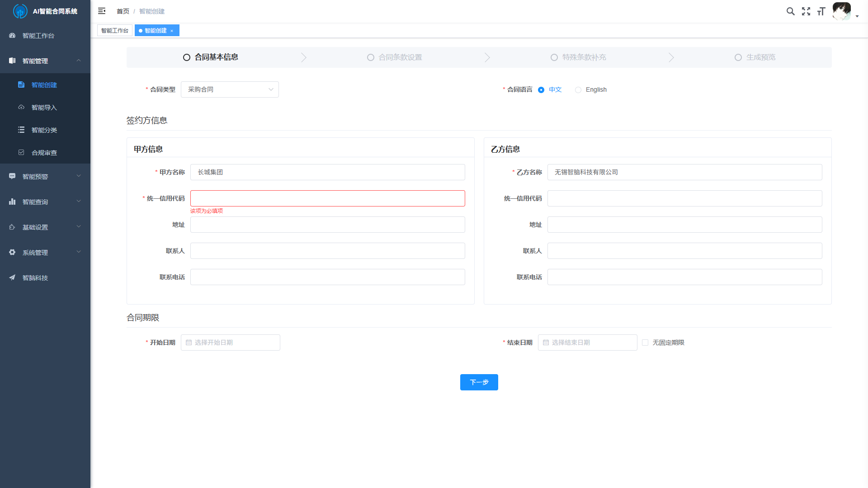Click the 下一步 button
This screenshot has width=868, height=488.
(x=479, y=382)
